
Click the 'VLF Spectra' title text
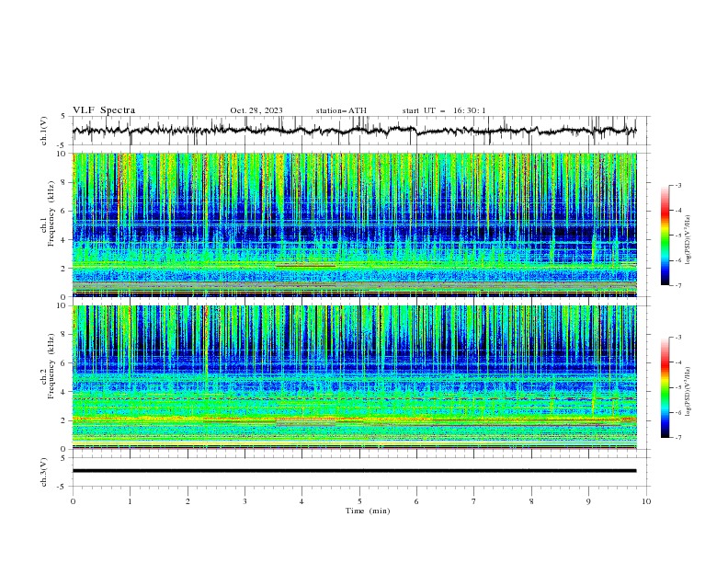(x=104, y=110)
